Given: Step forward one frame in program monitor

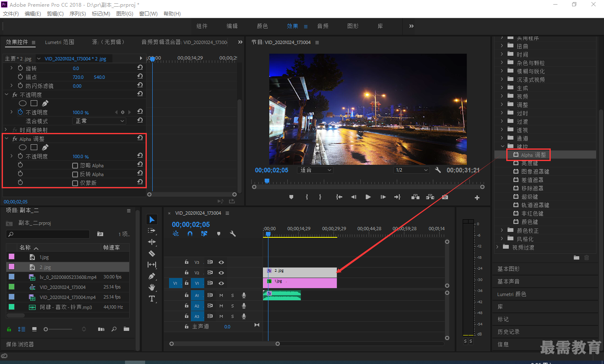Looking at the screenshot, I should point(383,197).
